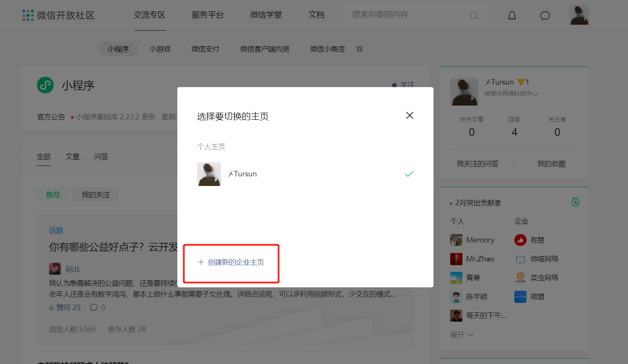Open the user avatar menu in header
This screenshot has width=628, height=364.
click(579, 15)
